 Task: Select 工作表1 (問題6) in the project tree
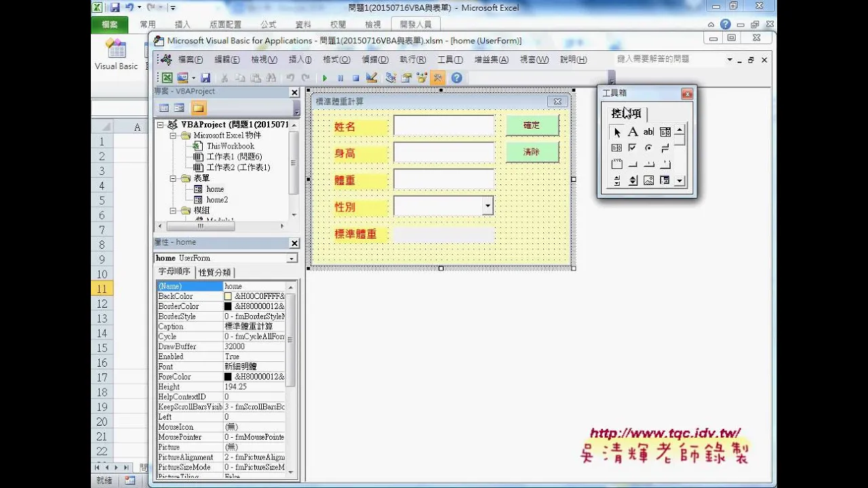(234, 157)
